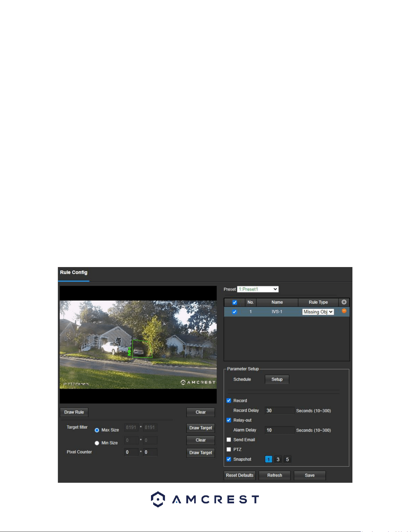The width and height of the screenshot is (411, 532).
Task: Open Schedule Setup
Action: tap(277, 379)
